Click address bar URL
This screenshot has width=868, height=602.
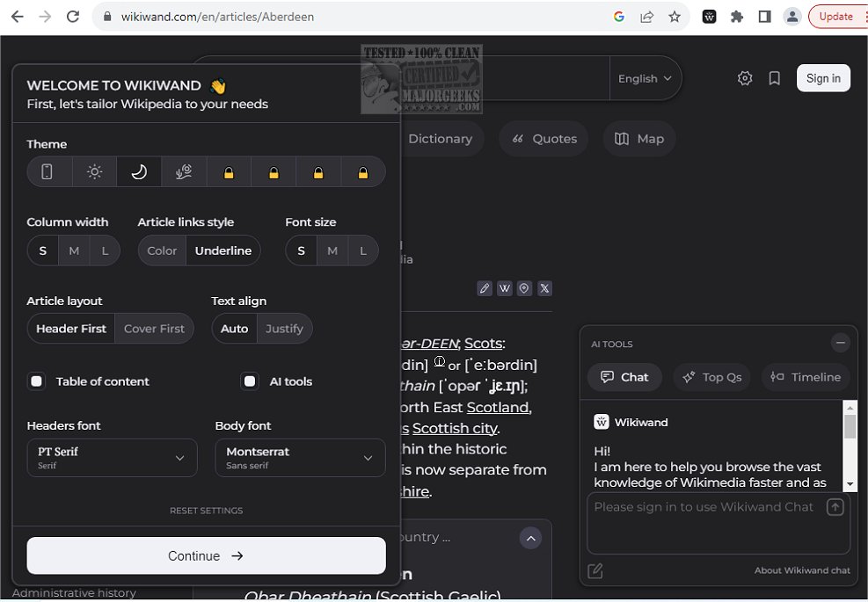pyautogui.click(x=217, y=17)
